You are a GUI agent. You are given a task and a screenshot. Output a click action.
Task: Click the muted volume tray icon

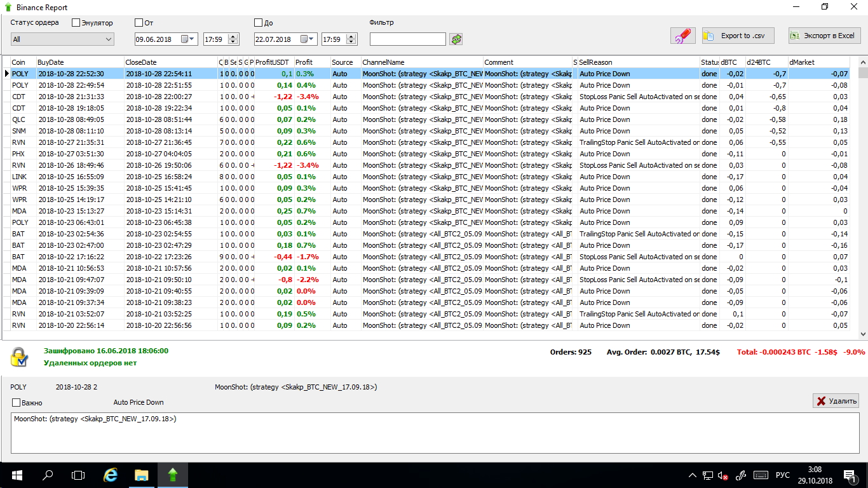723,475
